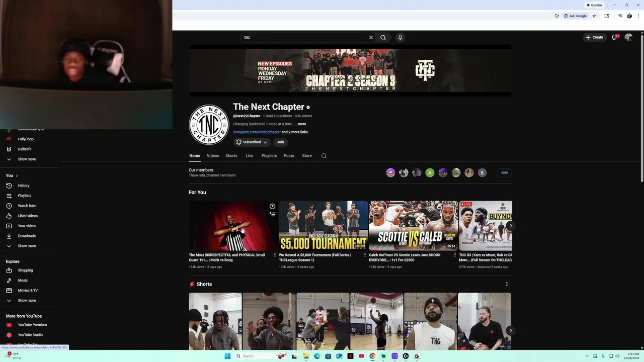The image size is (644, 362).
Task: Select the channel Home tab
Action: (195, 156)
